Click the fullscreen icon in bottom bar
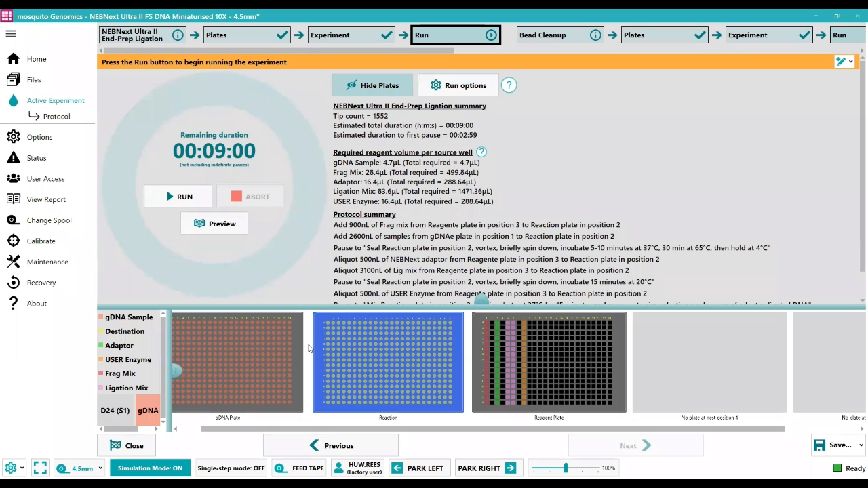The image size is (868, 488). click(x=40, y=468)
